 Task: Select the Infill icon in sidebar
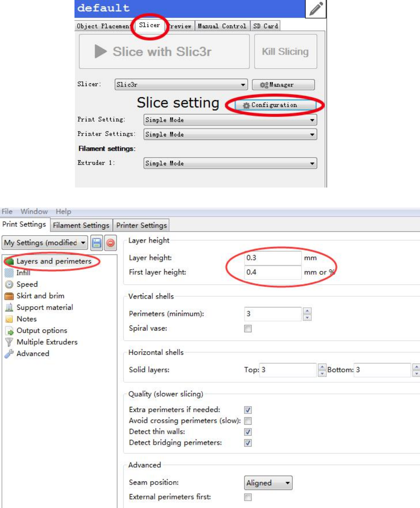pos(9,273)
